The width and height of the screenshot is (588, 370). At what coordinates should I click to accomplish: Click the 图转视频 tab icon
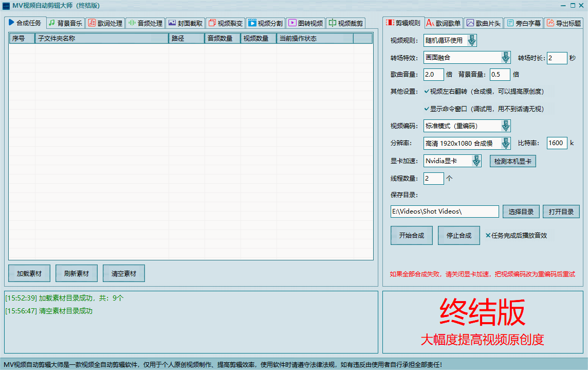[x=292, y=23]
